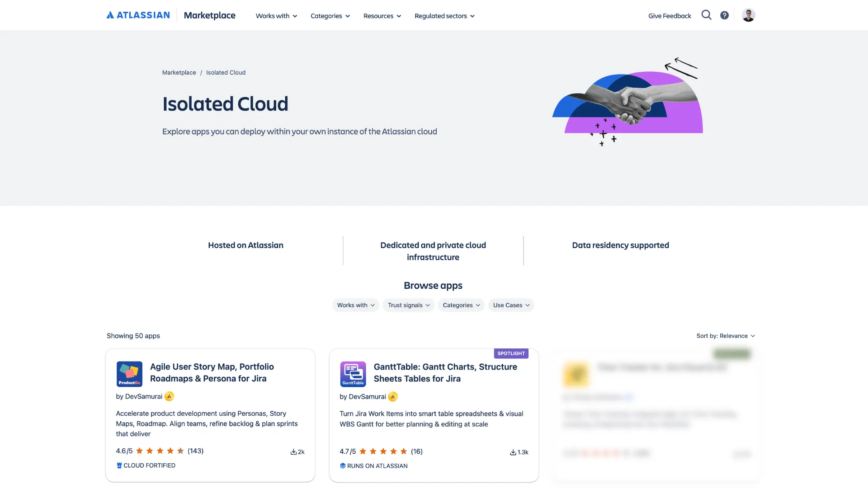Image resolution: width=868 pixels, height=488 pixels.
Task: Expand the Resources header menu
Action: pos(382,16)
